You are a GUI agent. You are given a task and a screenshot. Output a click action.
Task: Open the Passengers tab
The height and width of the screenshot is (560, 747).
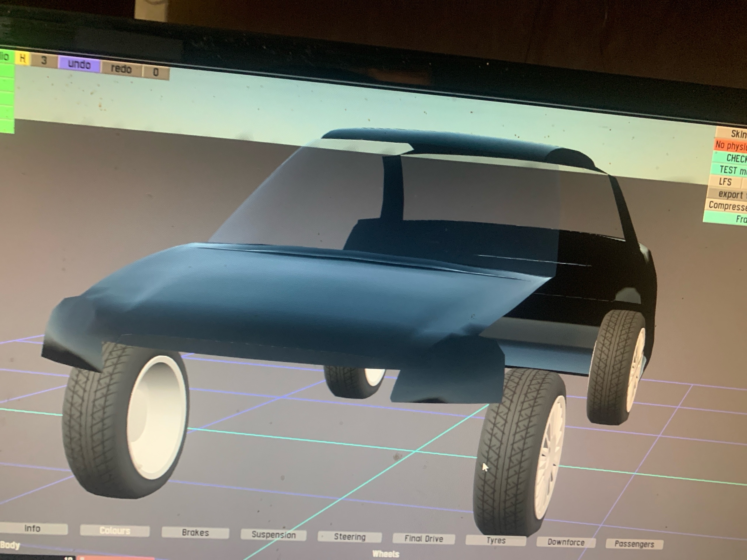pyautogui.click(x=634, y=544)
